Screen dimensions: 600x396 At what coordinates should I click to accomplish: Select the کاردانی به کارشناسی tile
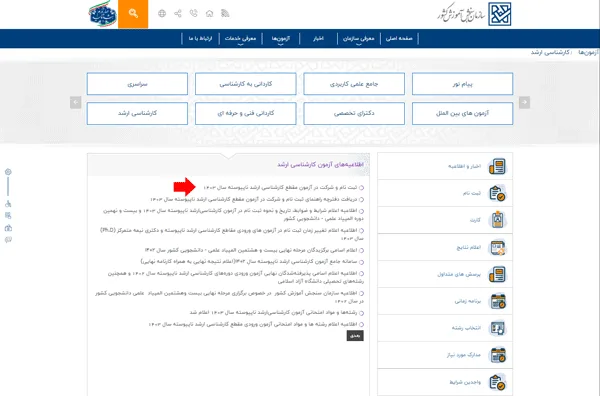(246, 84)
